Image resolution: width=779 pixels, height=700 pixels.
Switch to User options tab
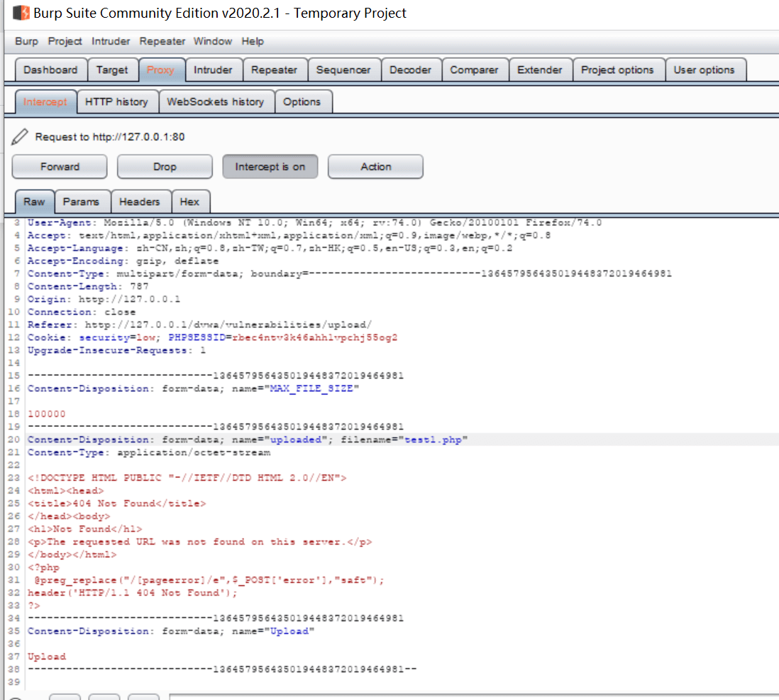[x=704, y=70]
